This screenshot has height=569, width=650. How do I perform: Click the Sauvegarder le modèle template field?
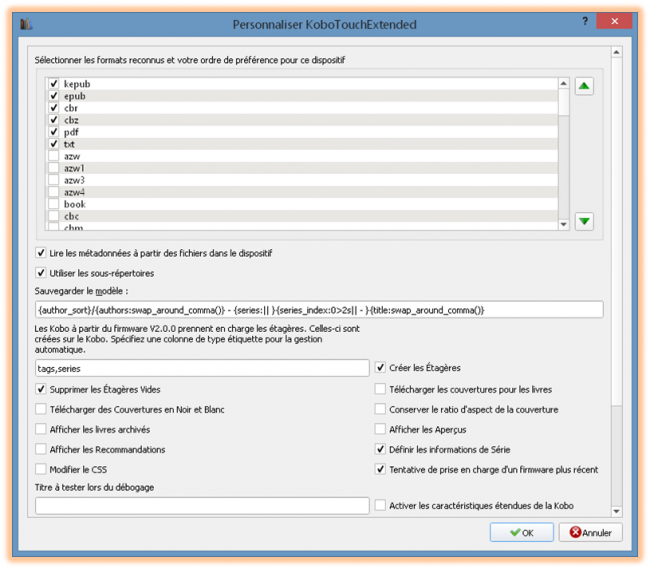(319, 310)
